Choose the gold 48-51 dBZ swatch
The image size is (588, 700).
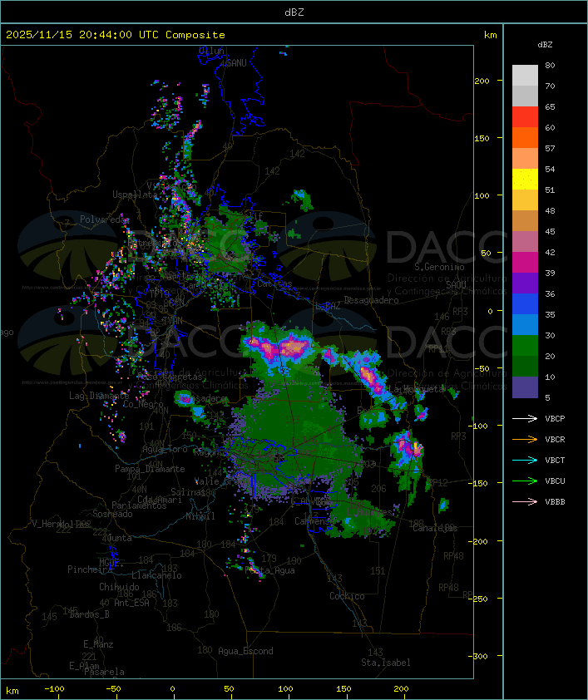pos(525,200)
